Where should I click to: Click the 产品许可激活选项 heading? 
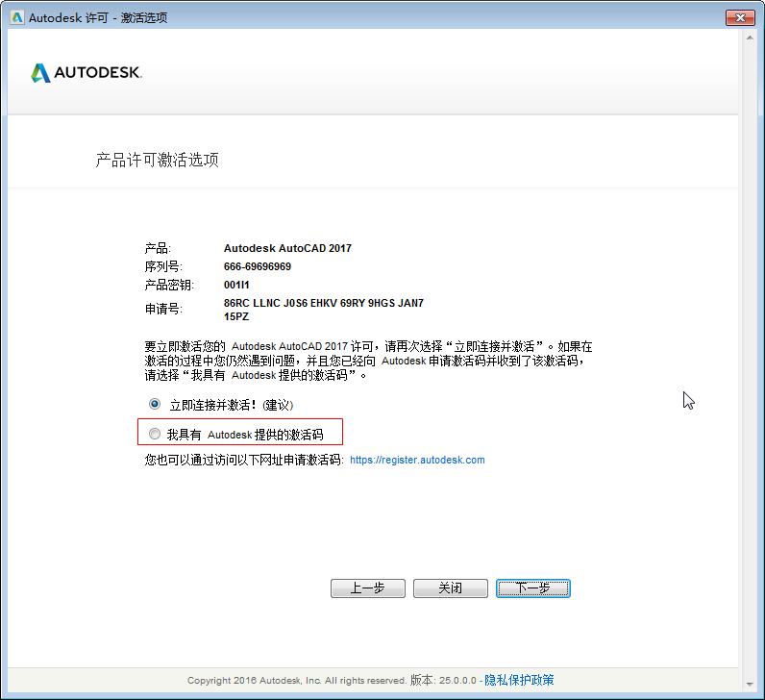pyautogui.click(x=157, y=160)
